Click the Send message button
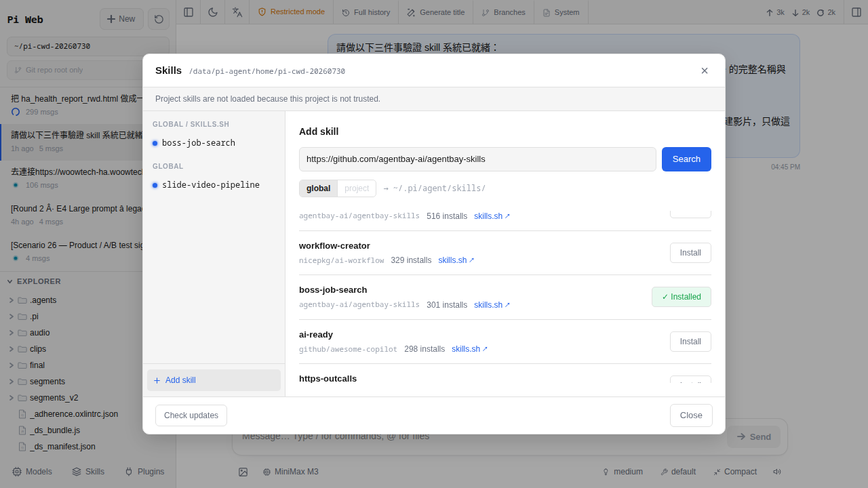868x488 pixels. click(753, 436)
